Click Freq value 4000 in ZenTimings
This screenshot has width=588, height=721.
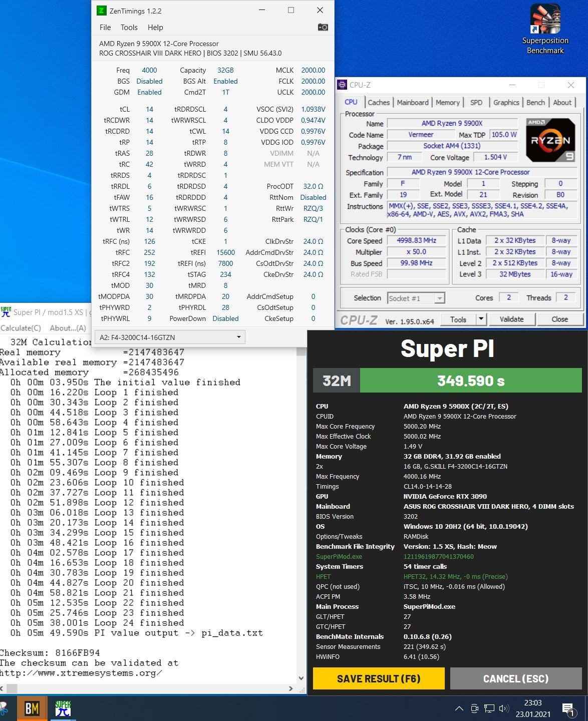click(x=149, y=70)
